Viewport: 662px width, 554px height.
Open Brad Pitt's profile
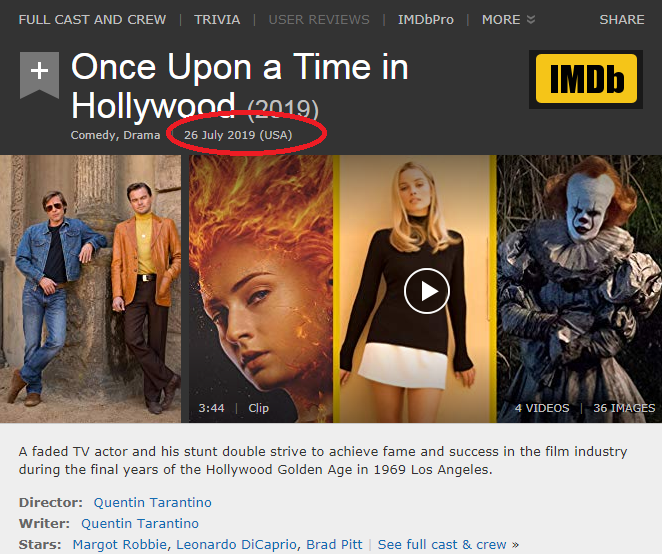334,544
